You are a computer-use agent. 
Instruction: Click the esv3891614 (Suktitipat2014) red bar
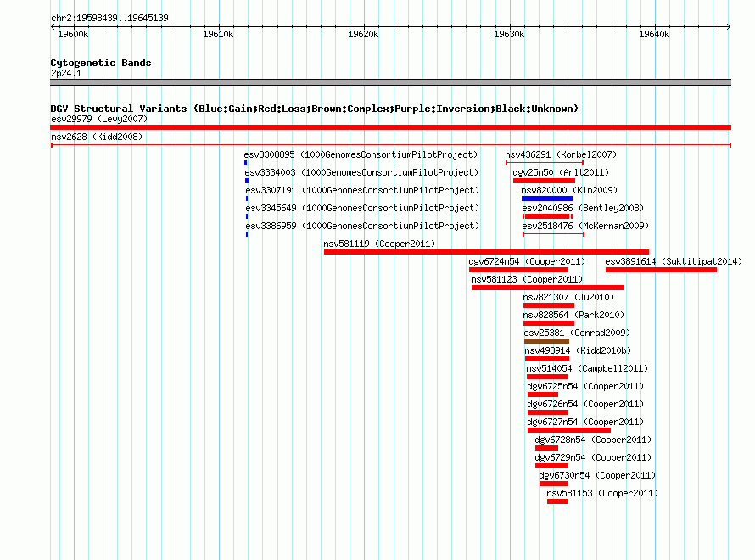pyautogui.click(x=661, y=270)
